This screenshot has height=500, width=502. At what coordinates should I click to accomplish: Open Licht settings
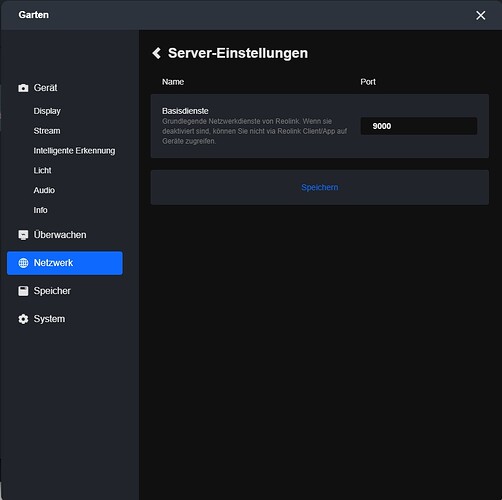(x=42, y=170)
